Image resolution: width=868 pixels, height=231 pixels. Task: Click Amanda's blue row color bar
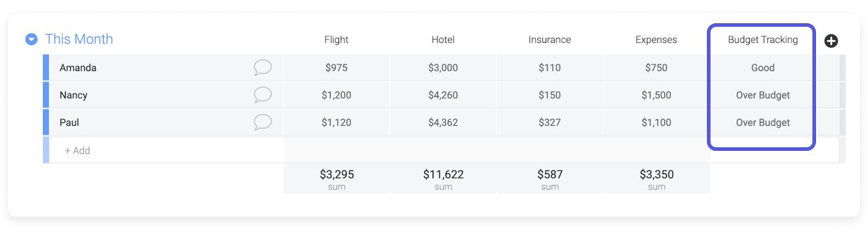[x=46, y=67]
